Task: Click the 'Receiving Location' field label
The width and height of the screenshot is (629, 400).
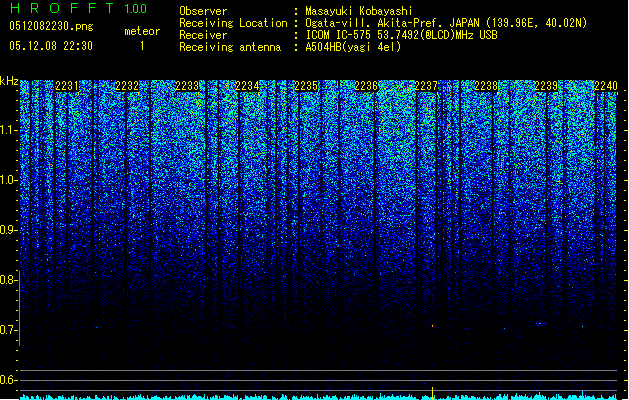Action: [x=233, y=23]
